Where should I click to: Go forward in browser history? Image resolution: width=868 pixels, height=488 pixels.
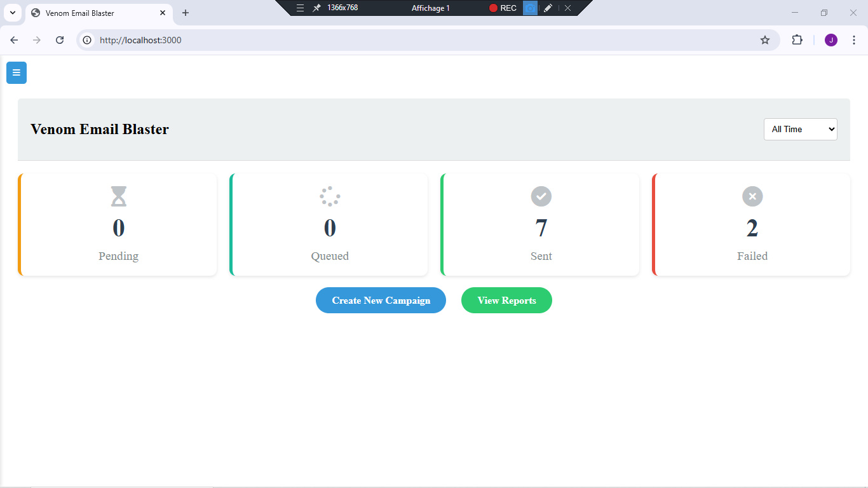click(x=37, y=40)
